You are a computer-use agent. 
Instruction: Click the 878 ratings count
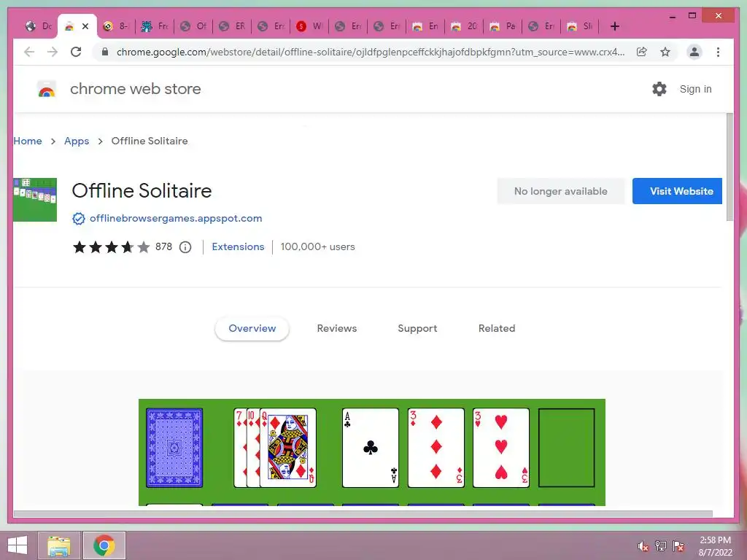[x=163, y=246]
